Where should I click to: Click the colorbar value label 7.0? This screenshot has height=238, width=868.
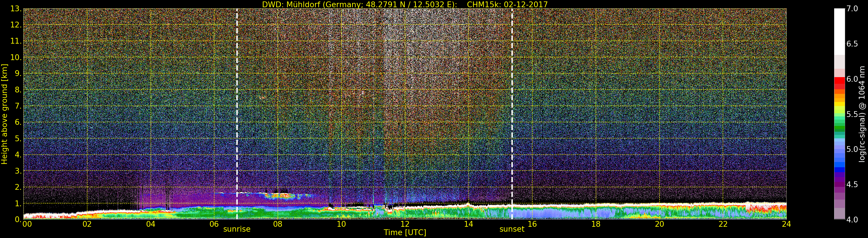852,9
